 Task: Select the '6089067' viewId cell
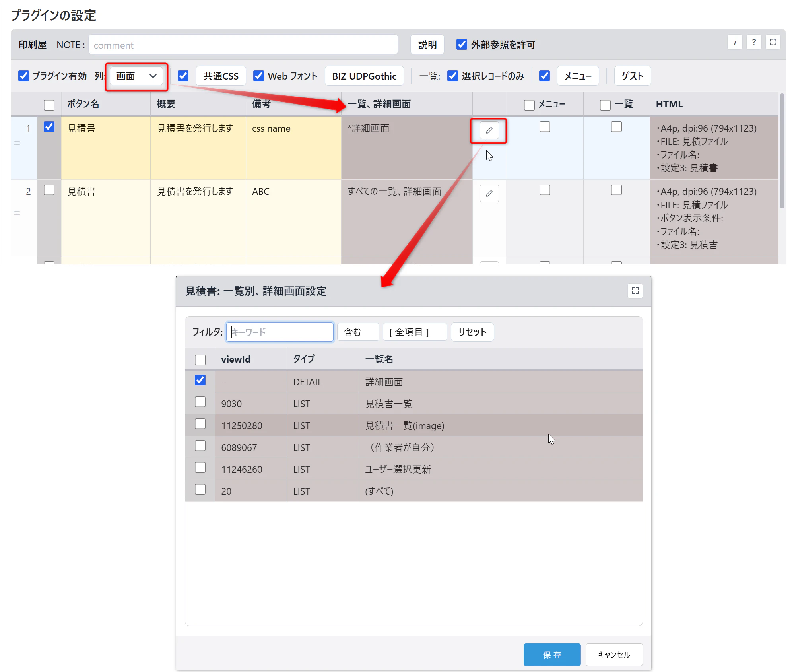point(250,447)
